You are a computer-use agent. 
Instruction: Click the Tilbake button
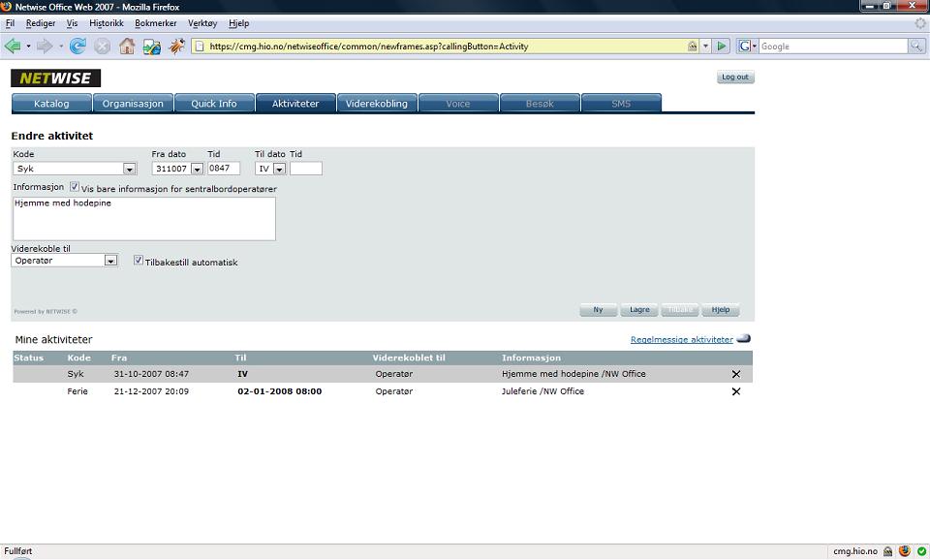[x=680, y=310]
